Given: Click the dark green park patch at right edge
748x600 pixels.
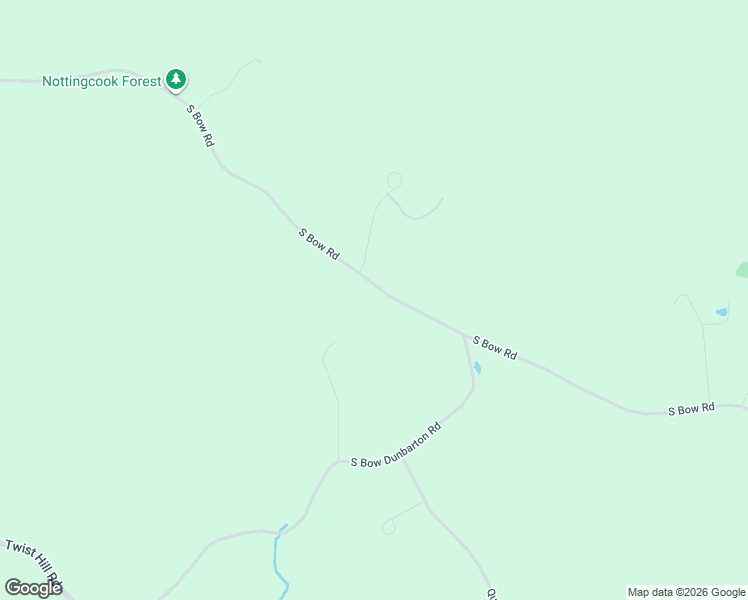Looking at the screenshot, I should 742,269.
